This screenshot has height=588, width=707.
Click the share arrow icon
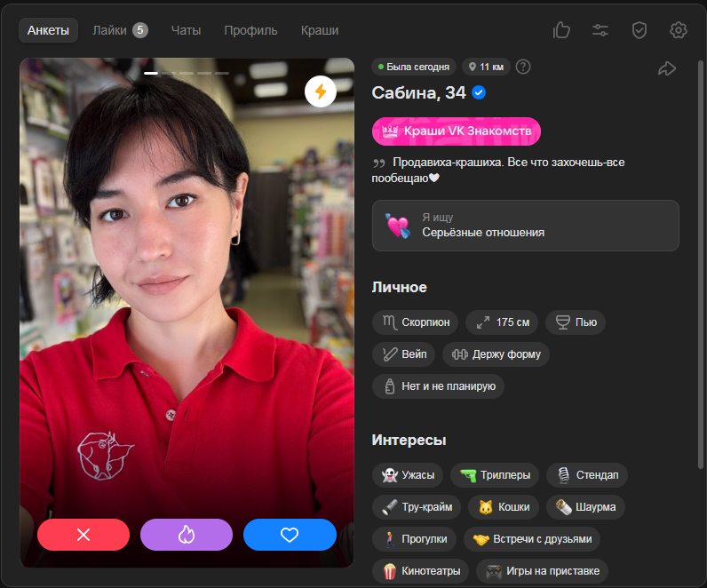click(x=667, y=68)
